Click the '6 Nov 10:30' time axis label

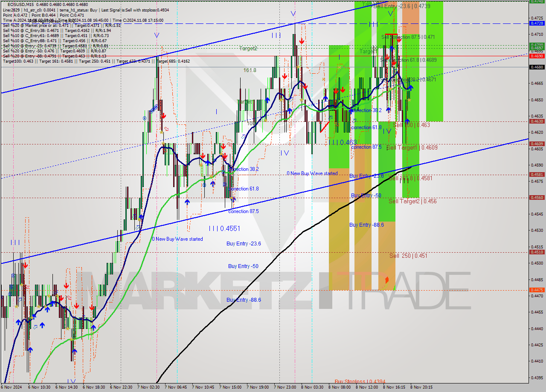[x=39, y=387]
